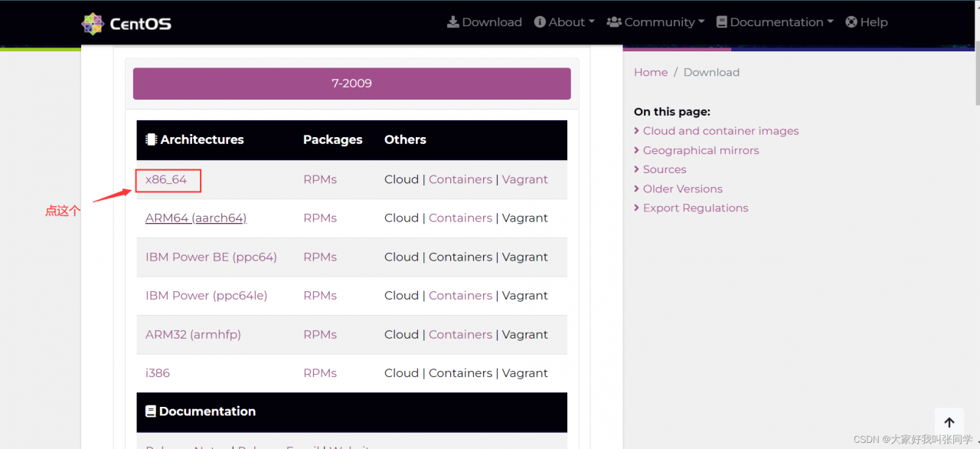Jump to Older Versions section

(682, 188)
